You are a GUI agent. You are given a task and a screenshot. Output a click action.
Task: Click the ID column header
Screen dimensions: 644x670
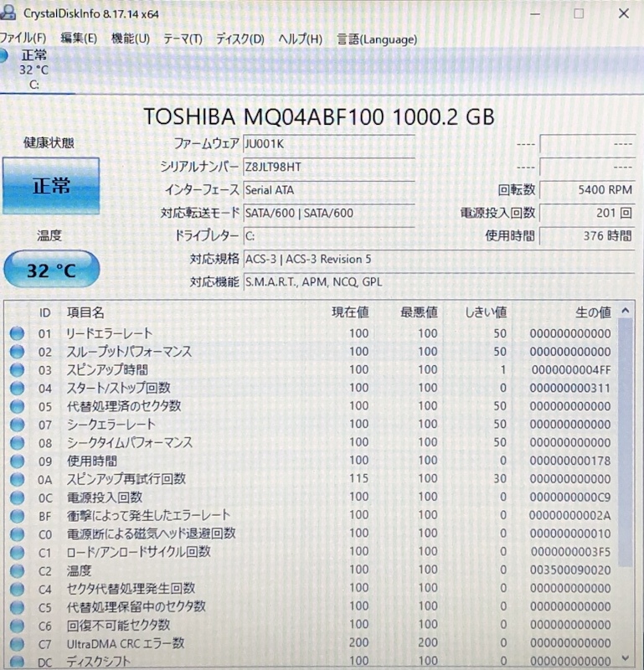[x=45, y=312]
